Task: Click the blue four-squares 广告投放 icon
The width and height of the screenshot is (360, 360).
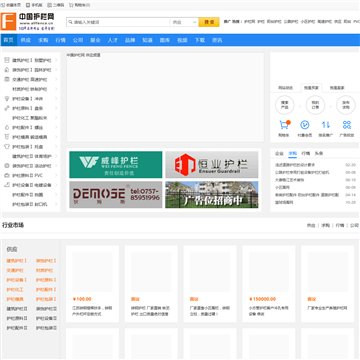Action: [x=347, y=125]
